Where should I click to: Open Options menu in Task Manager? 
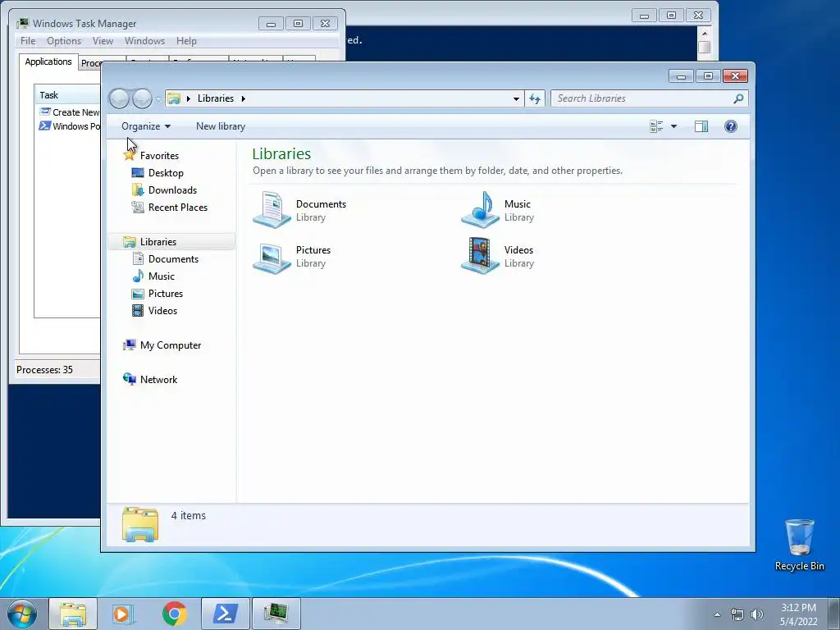64,41
